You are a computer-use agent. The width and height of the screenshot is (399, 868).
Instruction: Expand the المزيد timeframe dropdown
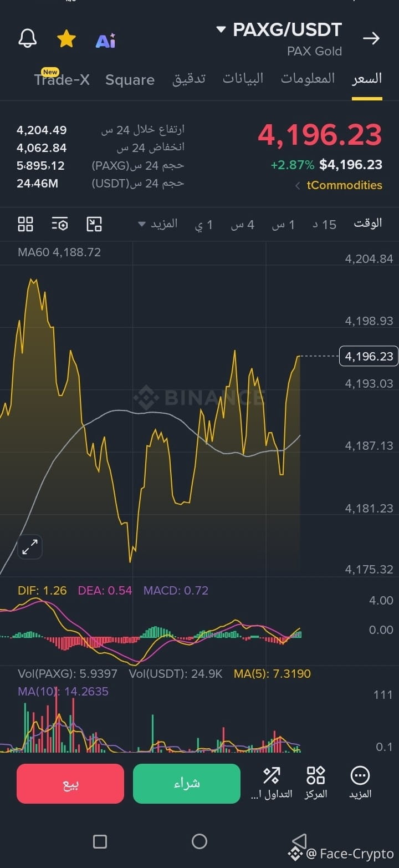pyautogui.click(x=158, y=224)
